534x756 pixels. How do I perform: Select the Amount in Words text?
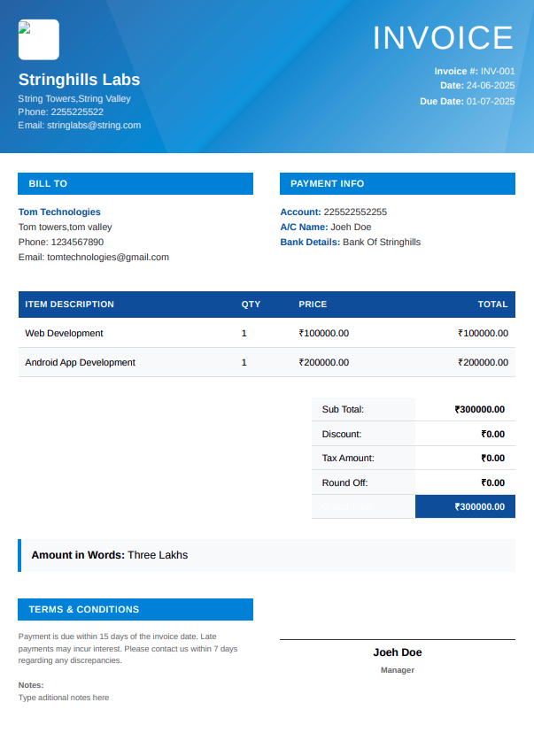[110, 555]
